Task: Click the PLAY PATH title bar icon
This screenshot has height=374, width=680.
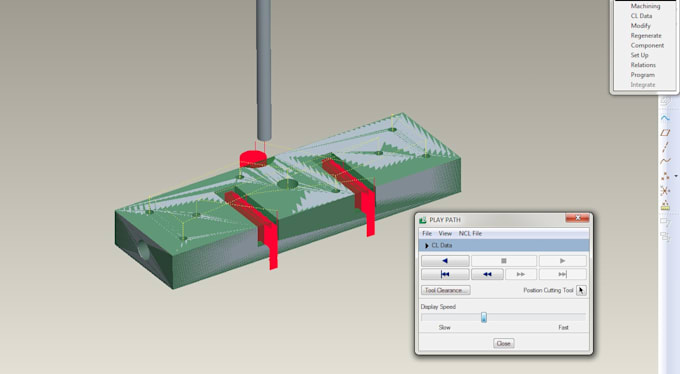Action: (423, 220)
